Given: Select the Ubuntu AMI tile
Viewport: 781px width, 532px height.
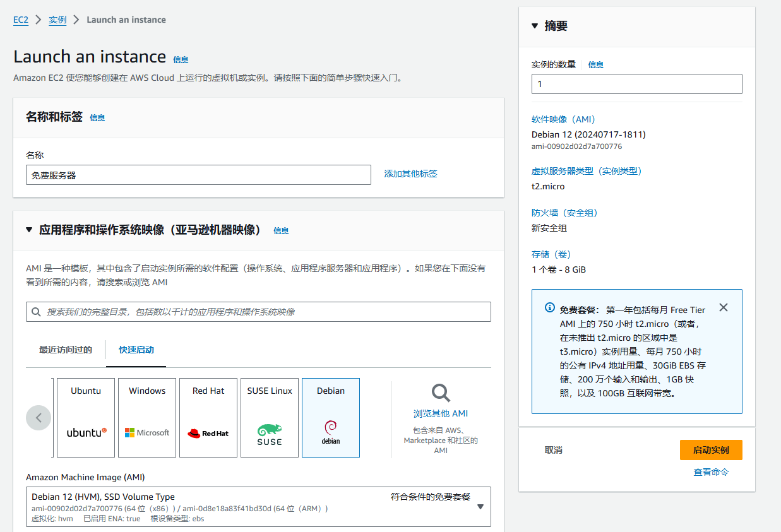Looking at the screenshot, I should 86,417.
